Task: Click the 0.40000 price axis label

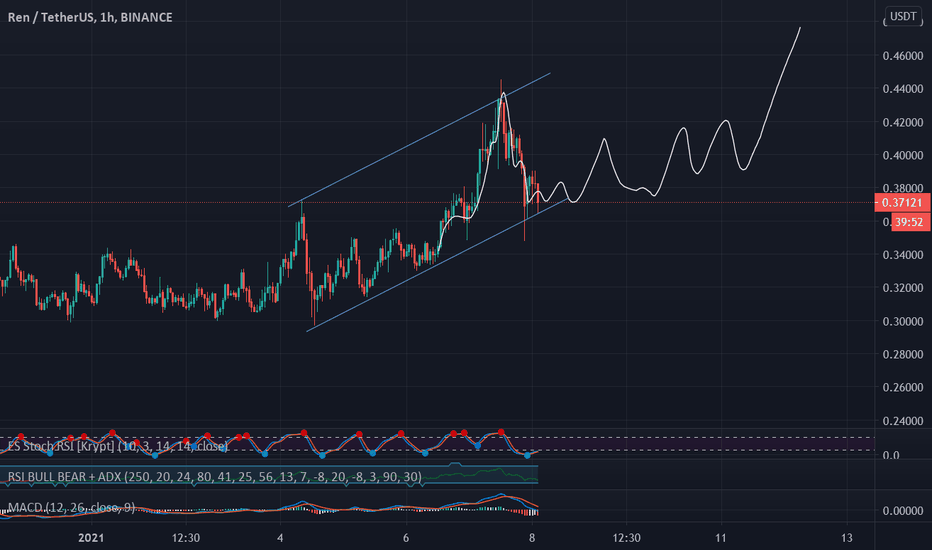Action: click(x=903, y=155)
